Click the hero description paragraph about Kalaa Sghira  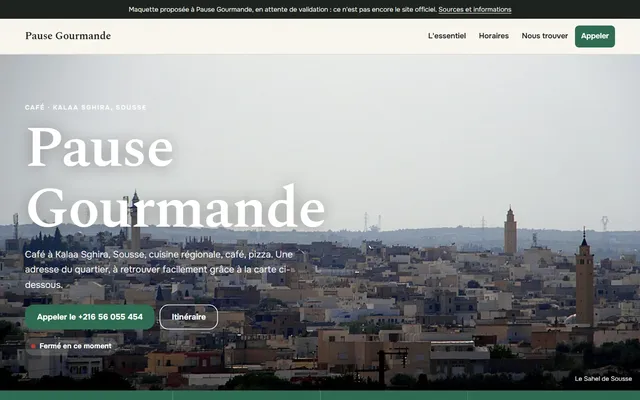coord(158,269)
